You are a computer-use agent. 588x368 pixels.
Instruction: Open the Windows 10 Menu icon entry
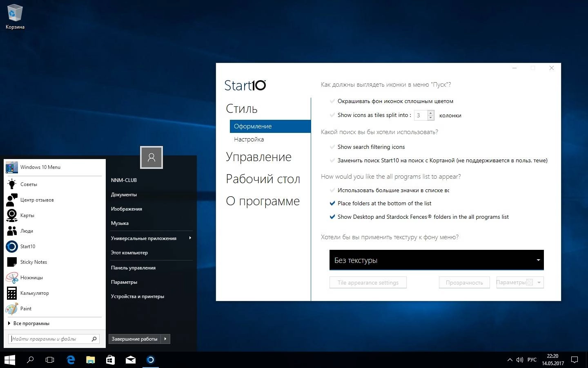coord(55,167)
